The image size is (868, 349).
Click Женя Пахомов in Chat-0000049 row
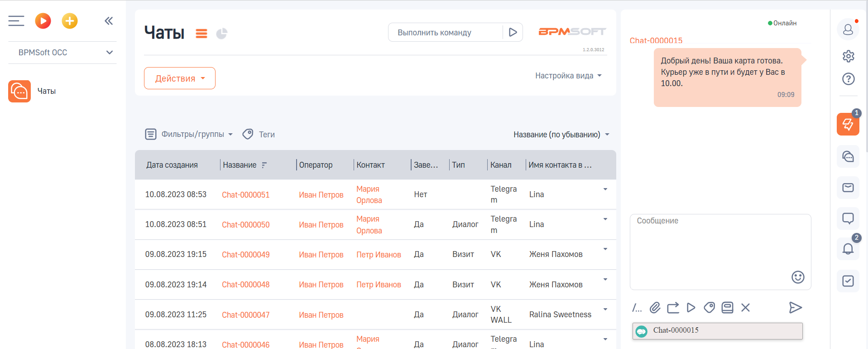(556, 254)
